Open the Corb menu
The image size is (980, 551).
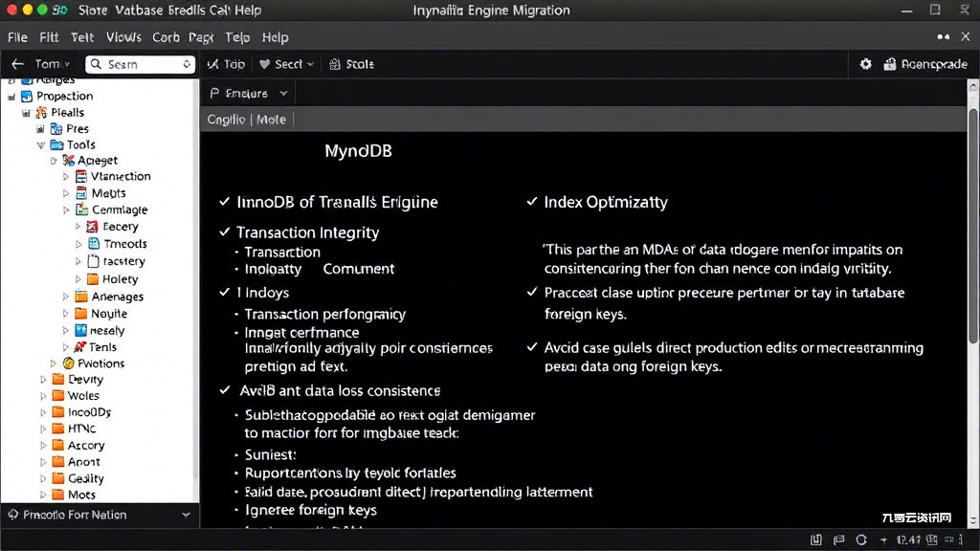(166, 37)
